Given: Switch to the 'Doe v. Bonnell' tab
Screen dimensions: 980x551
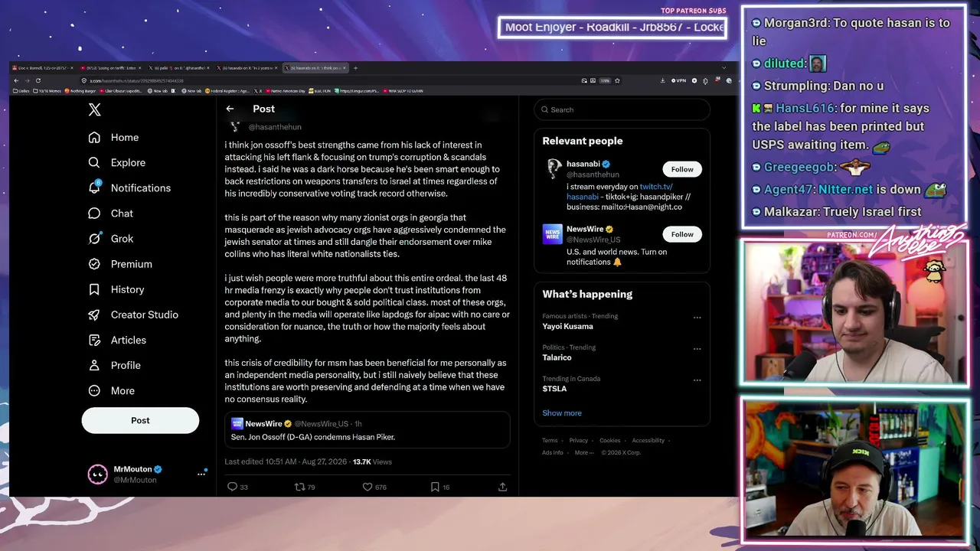Looking at the screenshot, I should (x=41, y=68).
